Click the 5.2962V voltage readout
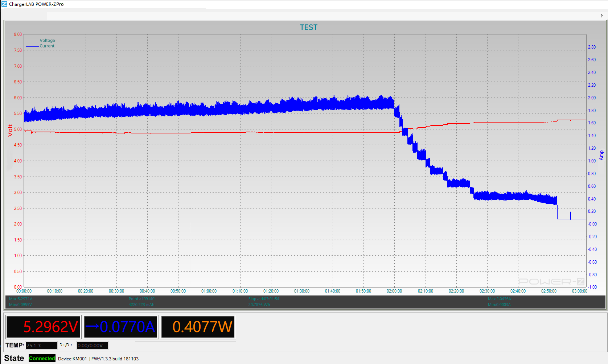Image resolution: width=608 pixels, height=364 pixels. 43,327
